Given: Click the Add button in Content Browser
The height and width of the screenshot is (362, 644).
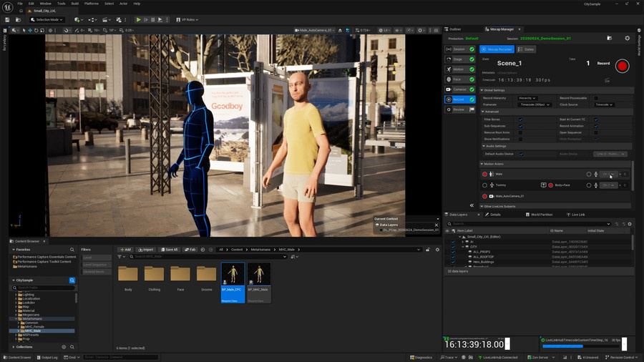Looking at the screenshot, I should [125, 250].
